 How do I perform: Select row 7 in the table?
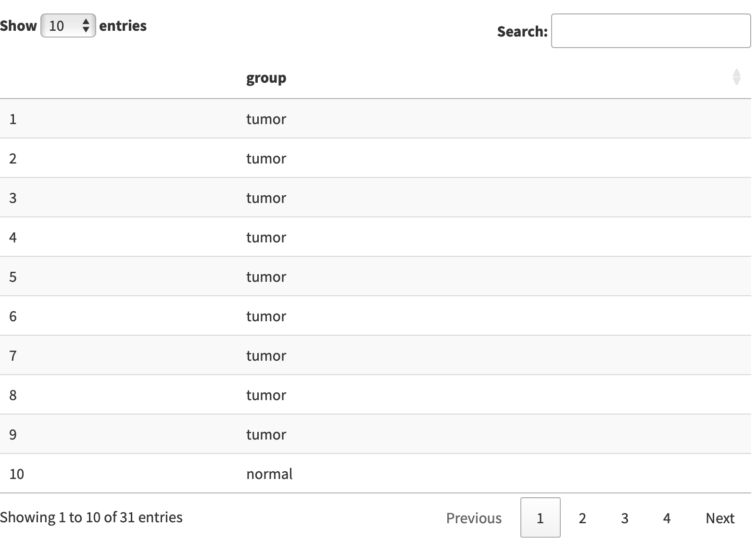coord(375,355)
